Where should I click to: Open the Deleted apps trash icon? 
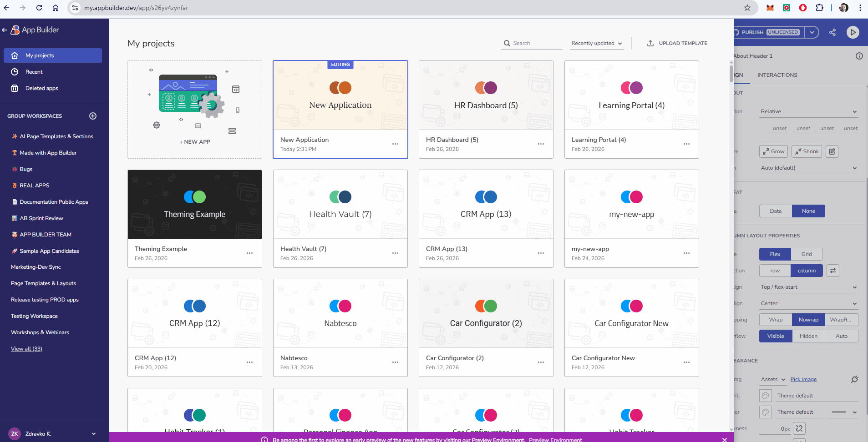click(x=15, y=88)
